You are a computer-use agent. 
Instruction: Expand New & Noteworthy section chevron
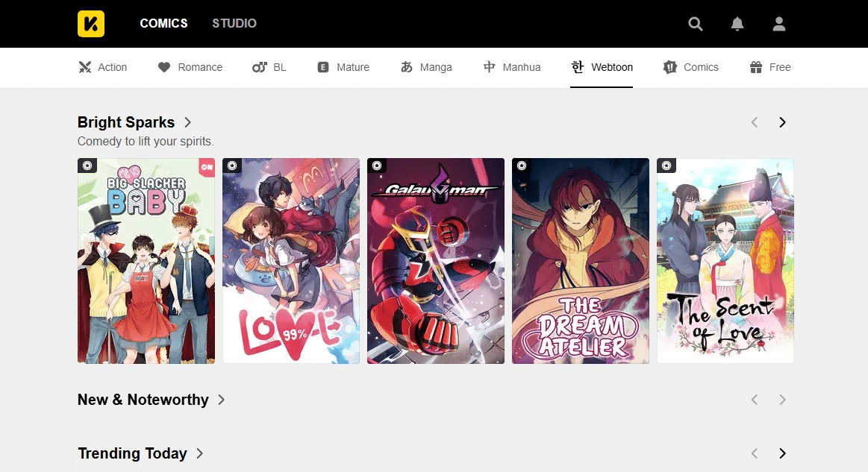pos(222,400)
